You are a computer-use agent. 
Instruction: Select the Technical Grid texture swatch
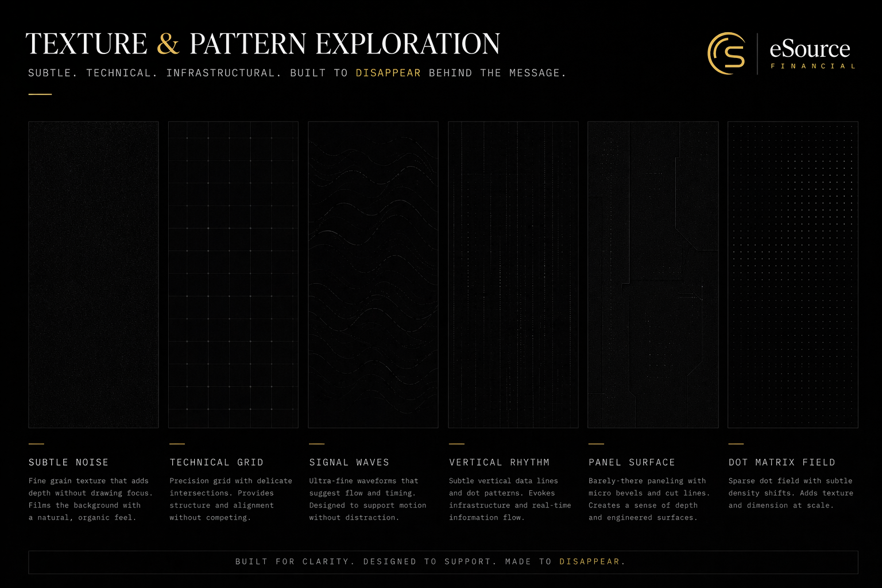pyautogui.click(x=233, y=274)
